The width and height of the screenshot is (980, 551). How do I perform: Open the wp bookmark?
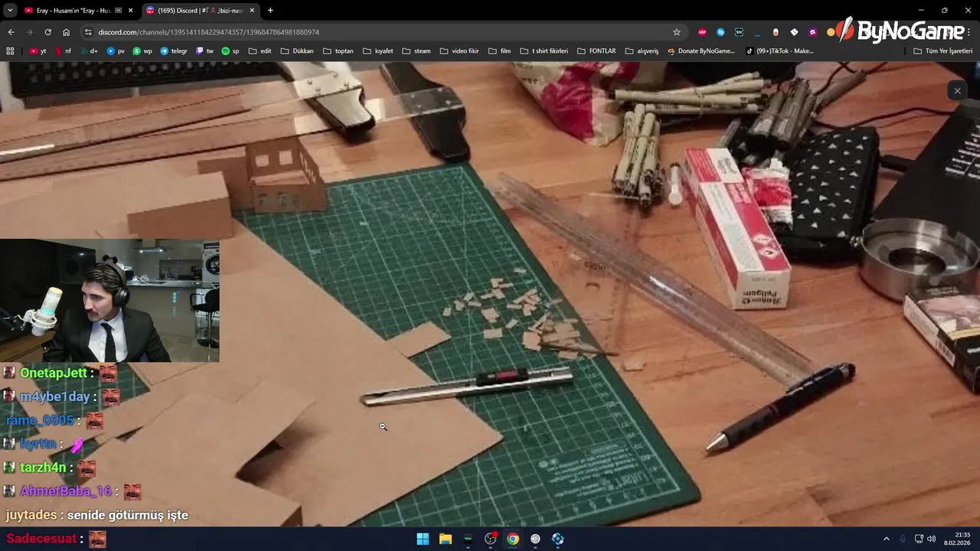[x=142, y=51]
